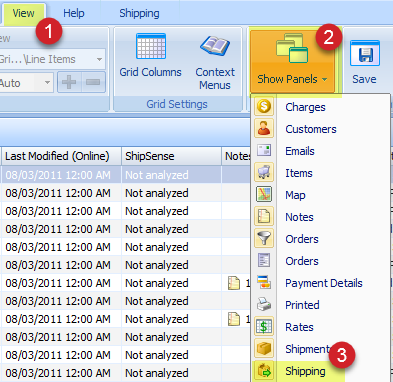
Task: Toggle the Printed panel
Action: point(302,305)
